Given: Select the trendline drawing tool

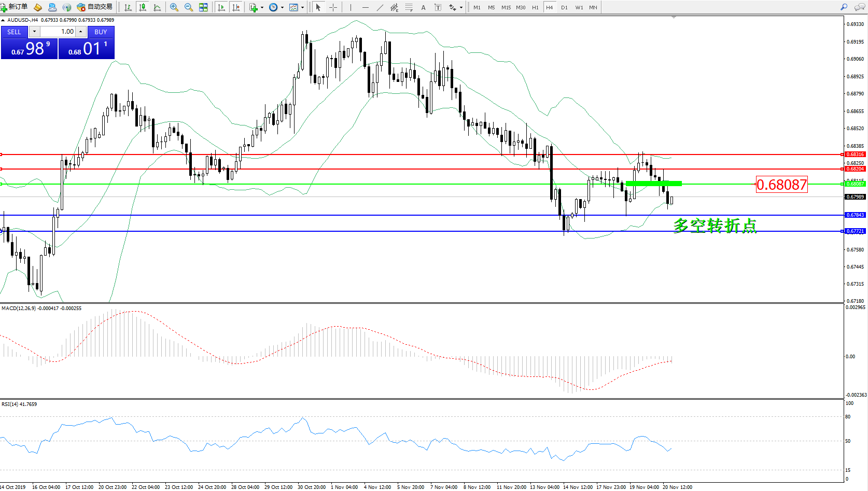Looking at the screenshot, I should tap(380, 7).
